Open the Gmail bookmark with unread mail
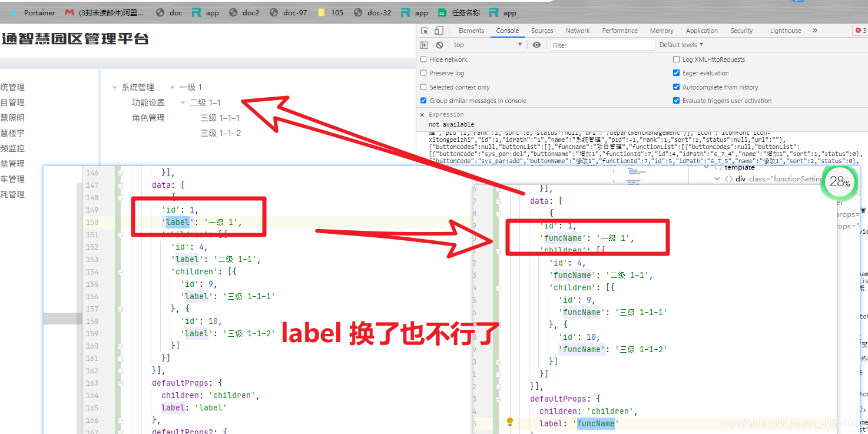 tap(104, 12)
